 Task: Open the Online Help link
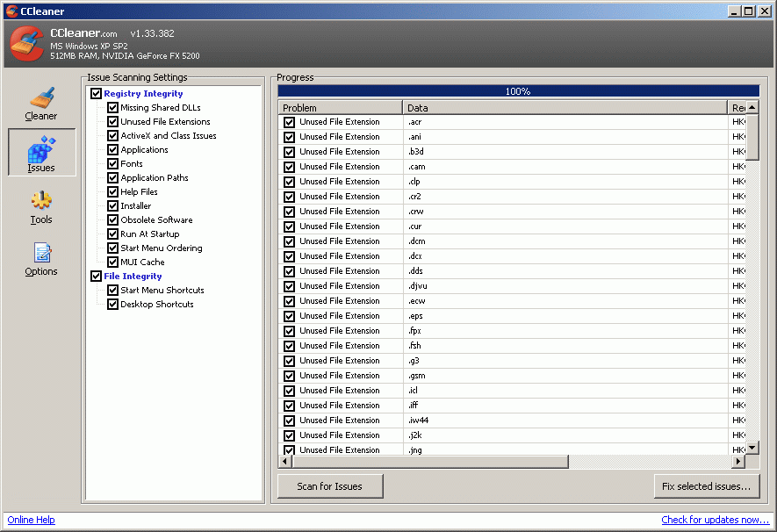click(32, 520)
